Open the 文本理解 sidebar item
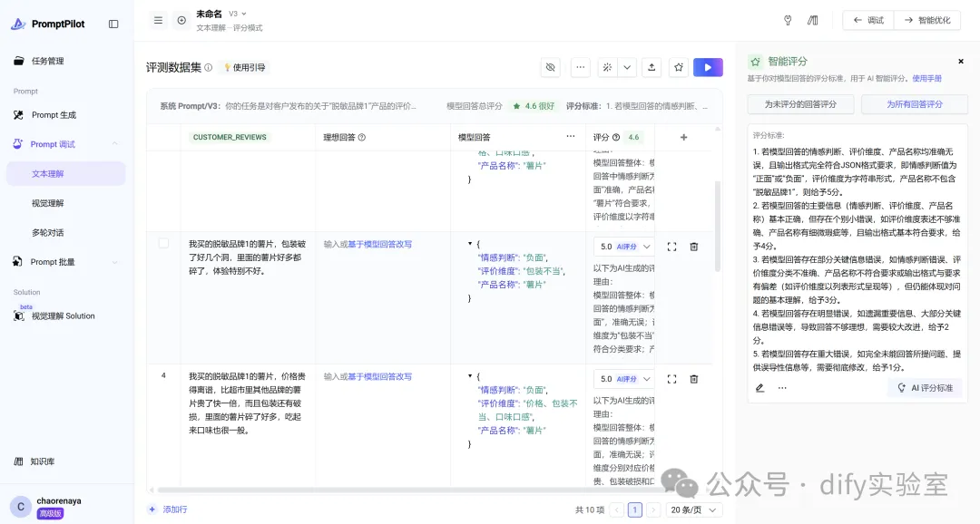This screenshot has height=524, width=980. [48, 173]
